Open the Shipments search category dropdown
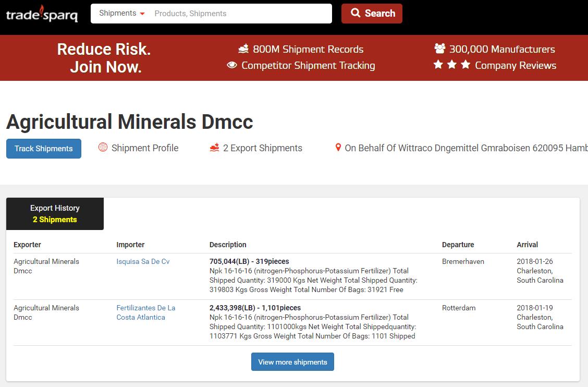This screenshot has height=387, width=588. (x=121, y=14)
